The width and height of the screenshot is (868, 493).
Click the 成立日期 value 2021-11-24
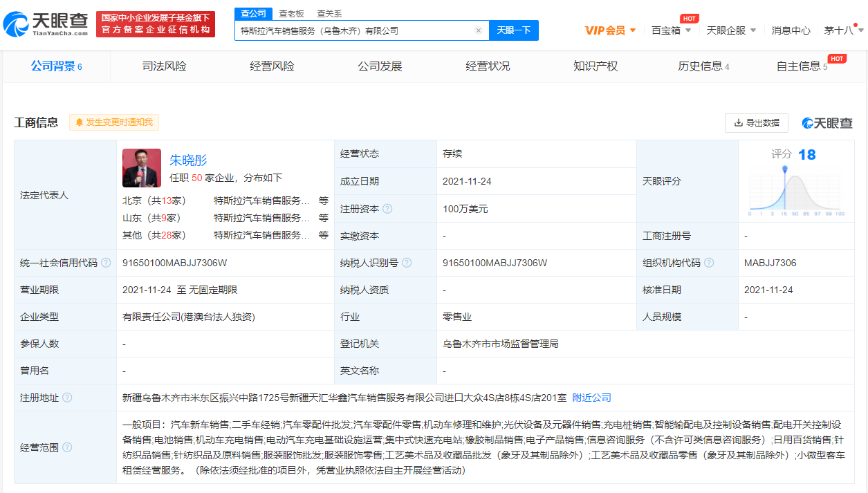pos(467,181)
